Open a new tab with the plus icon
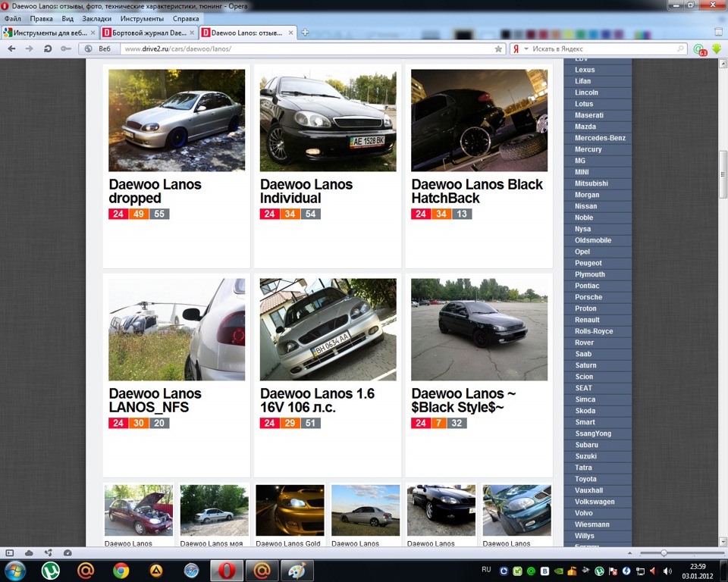 click(x=305, y=33)
